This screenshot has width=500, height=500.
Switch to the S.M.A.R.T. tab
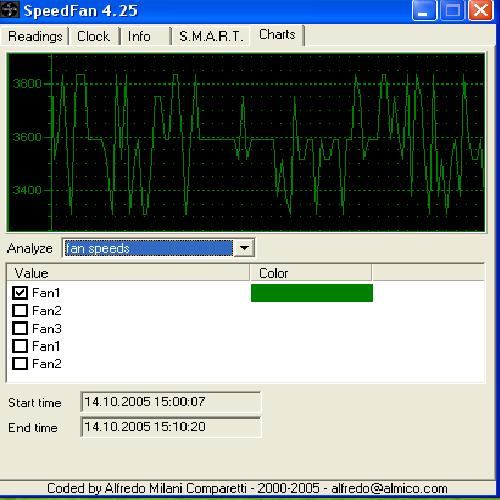tap(211, 36)
